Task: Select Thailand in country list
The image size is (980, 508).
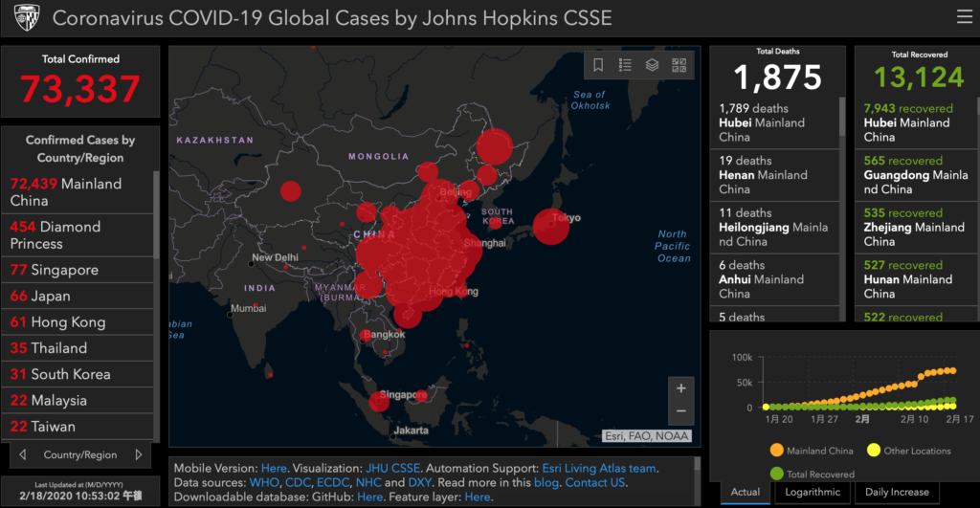Action: click(78, 348)
